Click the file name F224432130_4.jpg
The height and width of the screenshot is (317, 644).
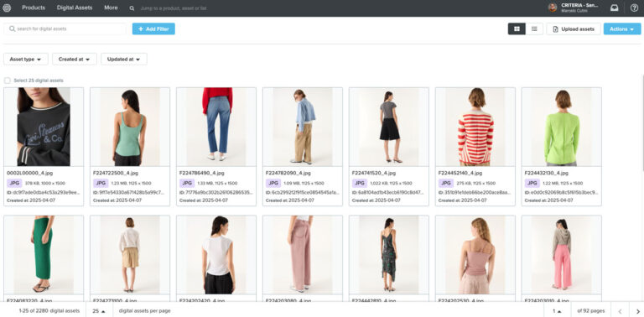(x=547, y=173)
